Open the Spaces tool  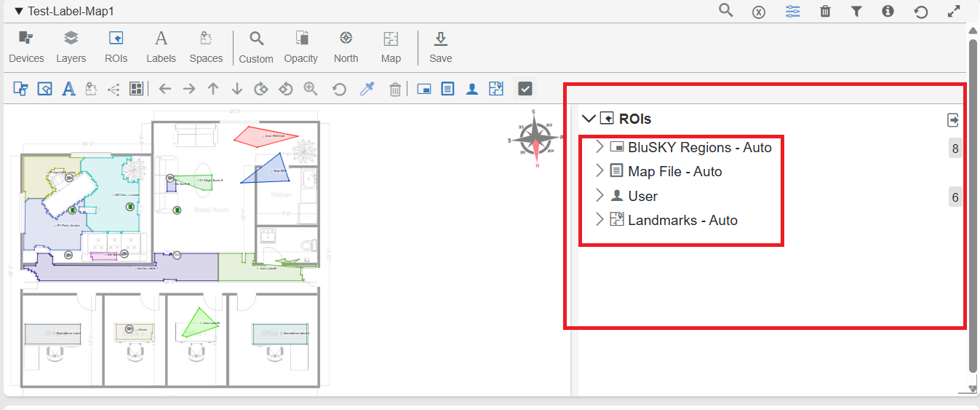pyautogui.click(x=206, y=47)
